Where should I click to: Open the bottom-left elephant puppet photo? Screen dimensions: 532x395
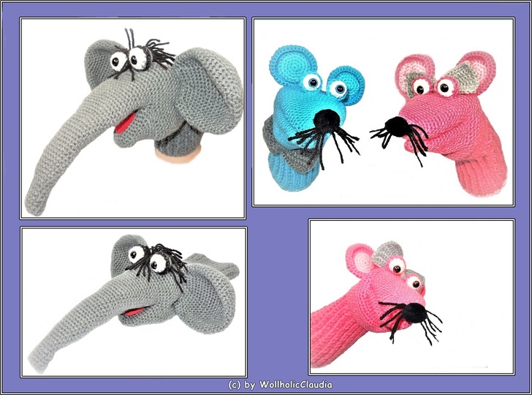coord(133,301)
